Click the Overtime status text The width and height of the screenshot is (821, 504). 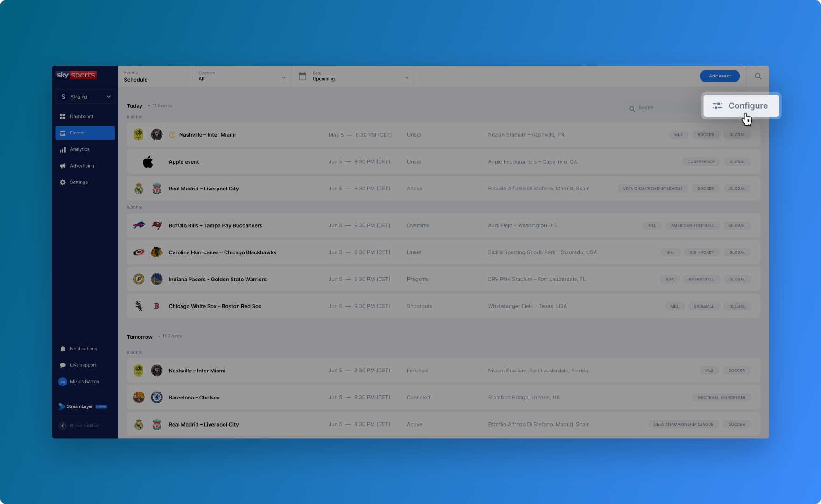coord(418,225)
